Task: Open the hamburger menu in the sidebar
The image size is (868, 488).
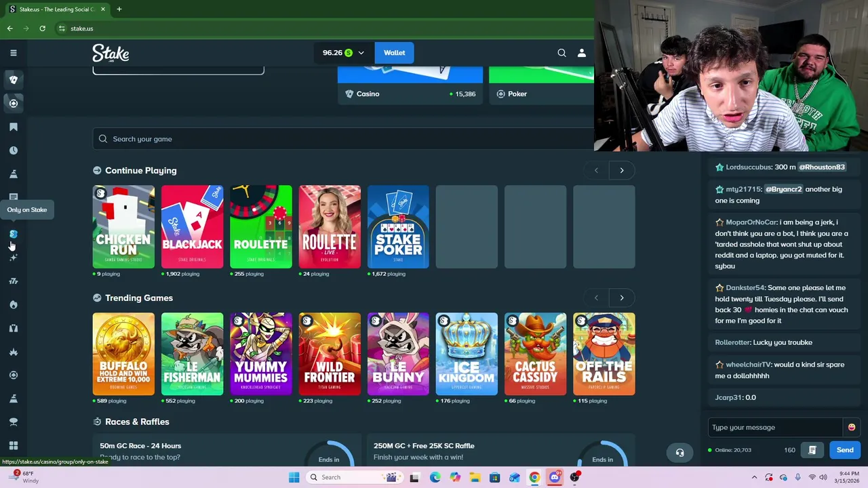Action: point(13,53)
